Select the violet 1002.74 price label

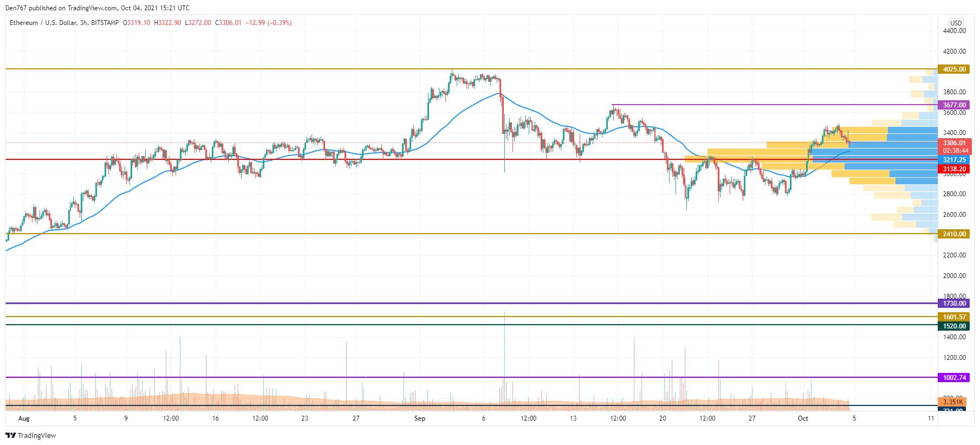[x=954, y=378]
